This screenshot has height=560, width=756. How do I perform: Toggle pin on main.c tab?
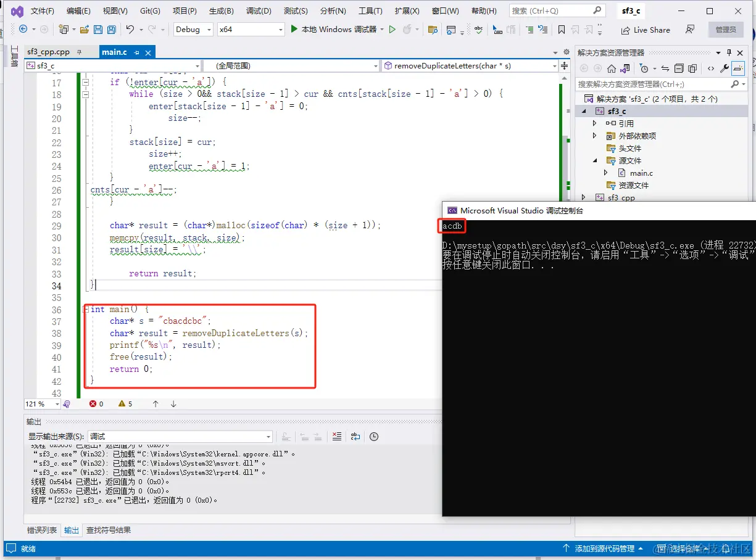(136, 52)
